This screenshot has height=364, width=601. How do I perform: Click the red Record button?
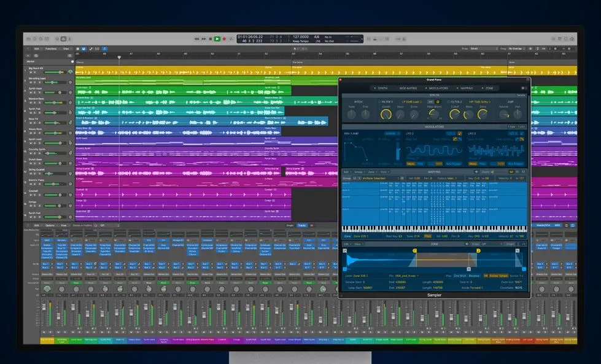click(224, 39)
